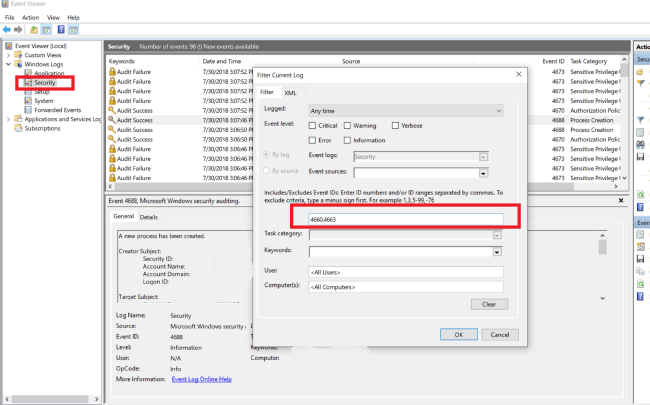This screenshot has height=405, width=650.
Task: Click OK to apply the filter
Action: tap(458, 335)
